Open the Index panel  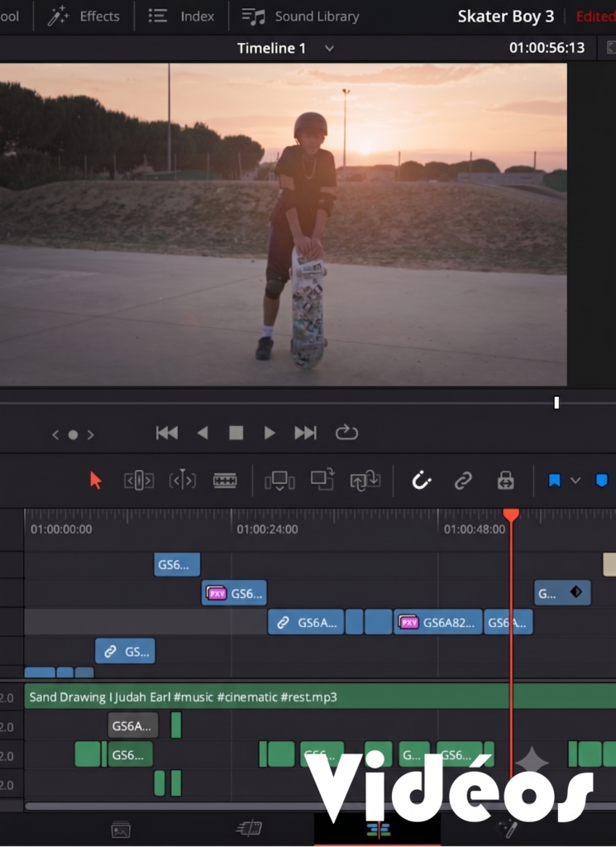pyautogui.click(x=181, y=17)
